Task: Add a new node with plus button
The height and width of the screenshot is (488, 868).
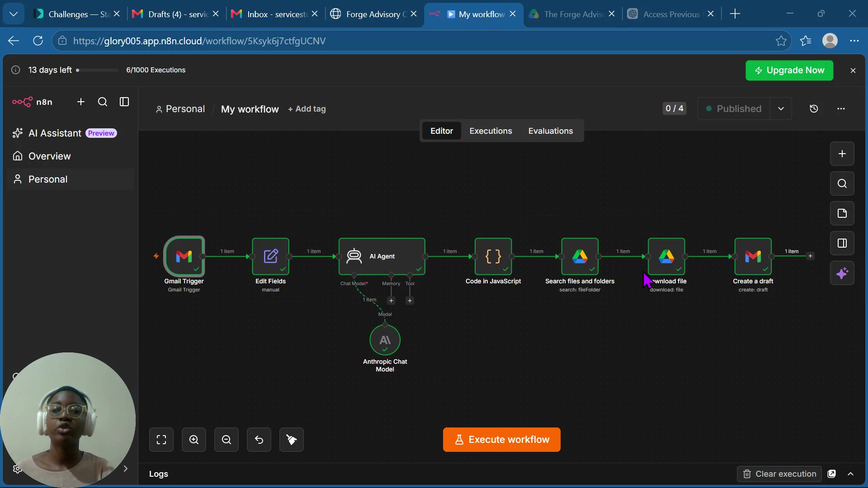Action: click(x=842, y=154)
